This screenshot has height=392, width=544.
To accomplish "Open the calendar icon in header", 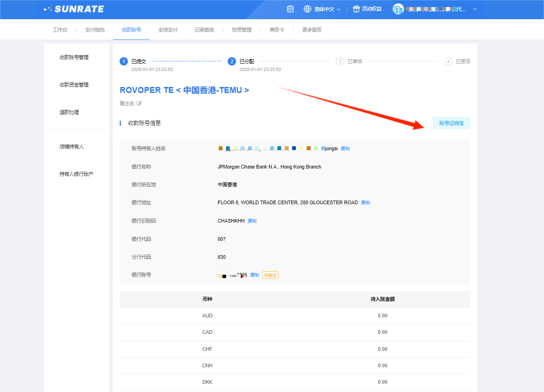I will point(291,9).
